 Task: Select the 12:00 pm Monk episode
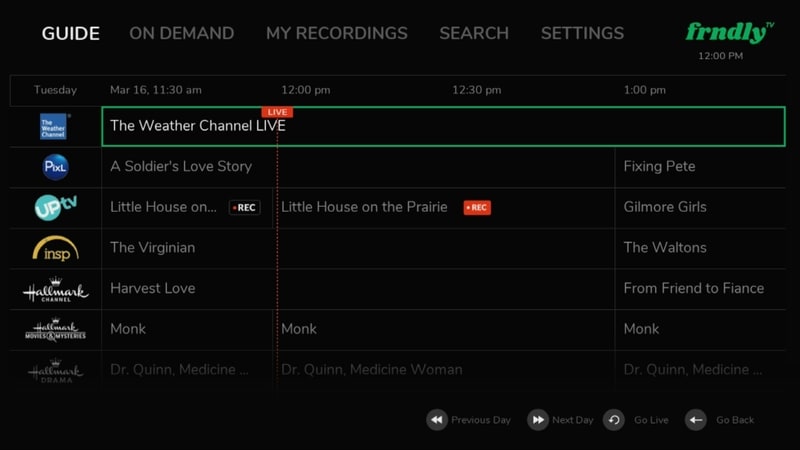click(444, 329)
